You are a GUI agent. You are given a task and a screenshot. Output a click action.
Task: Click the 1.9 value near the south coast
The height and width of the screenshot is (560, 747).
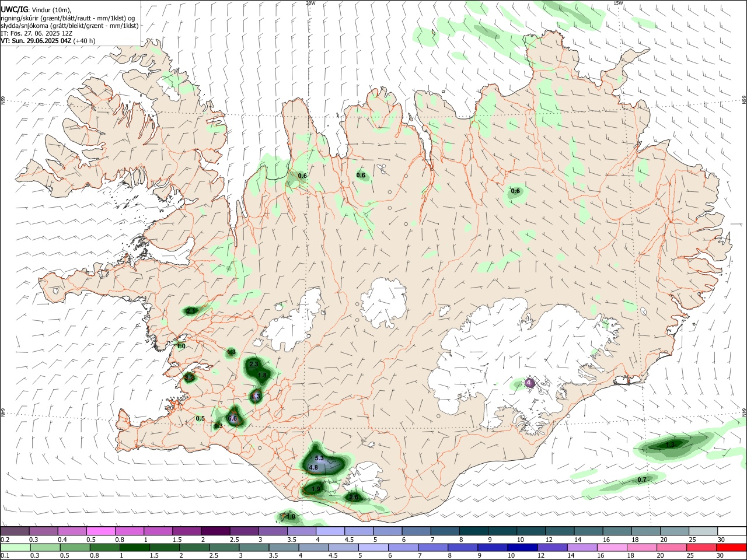pyautogui.click(x=316, y=489)
